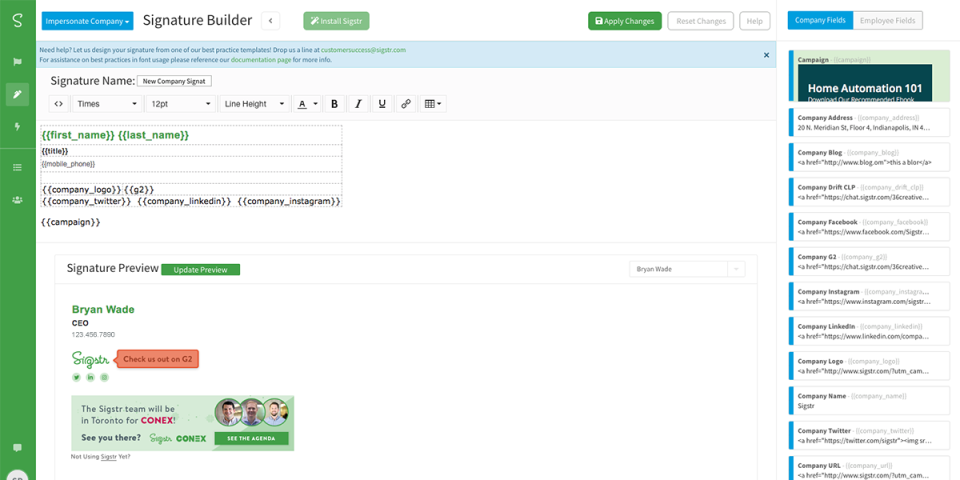
Task: Click the Sigstr link under the banner
Action: click(108, 456)
